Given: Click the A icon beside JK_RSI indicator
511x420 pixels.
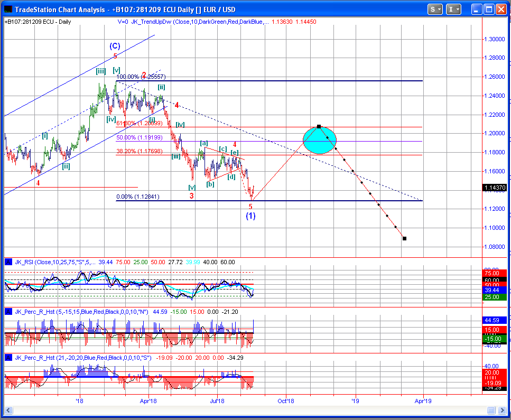Looking at the screenshot, I should (8, 262).
